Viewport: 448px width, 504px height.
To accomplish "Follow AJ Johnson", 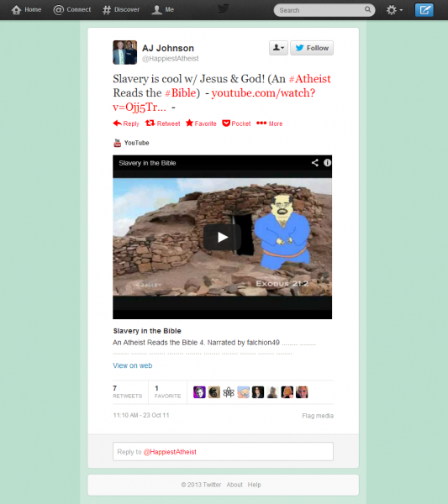I will click(312, 48).
